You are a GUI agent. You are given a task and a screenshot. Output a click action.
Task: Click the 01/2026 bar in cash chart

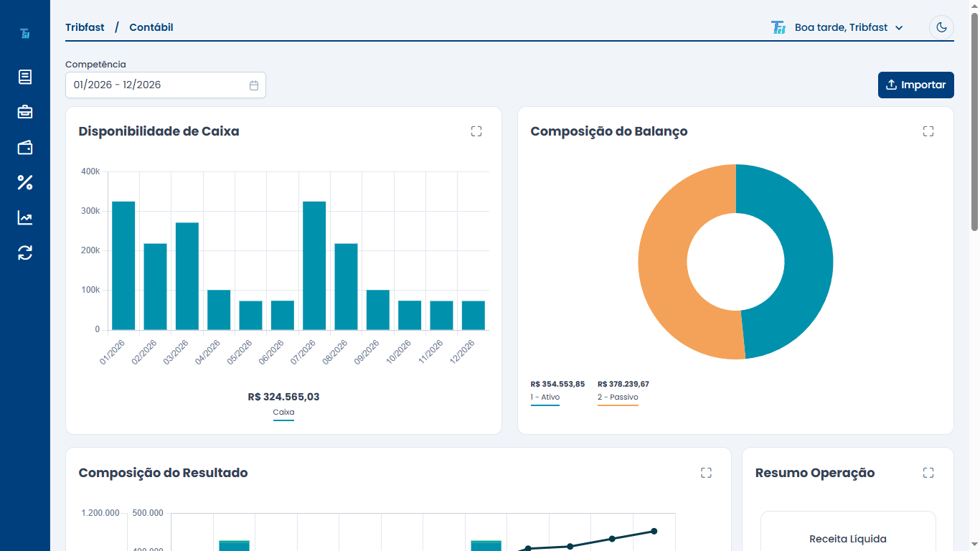123,265
